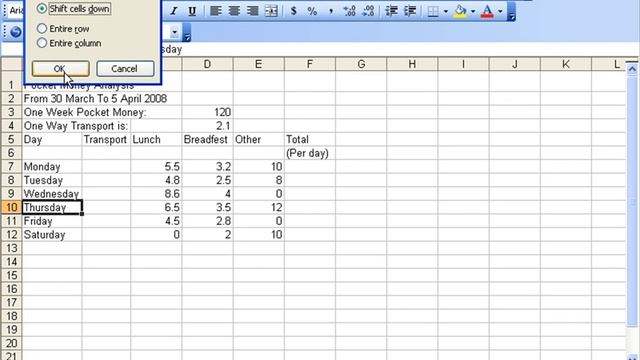Click cell containing Thursday
Viewport: 640px width, 360px height.
coord(52,207)
